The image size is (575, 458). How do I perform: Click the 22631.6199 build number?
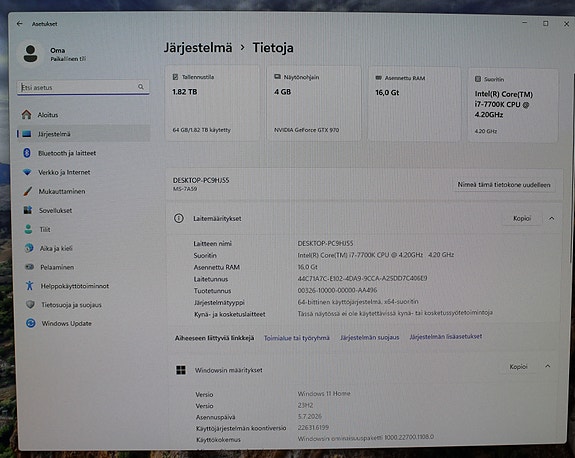tap(313, 428)
